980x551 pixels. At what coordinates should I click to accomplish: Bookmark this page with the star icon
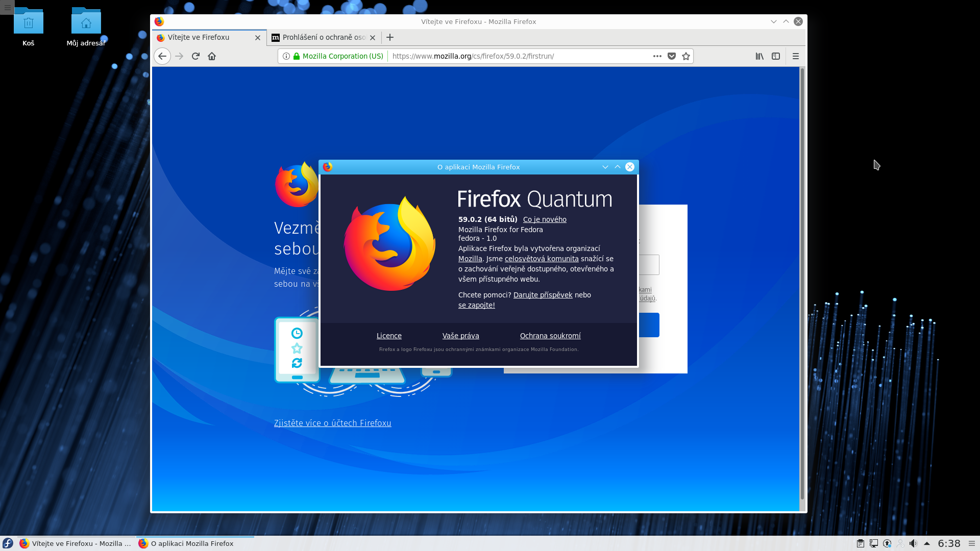coord(686,56)
